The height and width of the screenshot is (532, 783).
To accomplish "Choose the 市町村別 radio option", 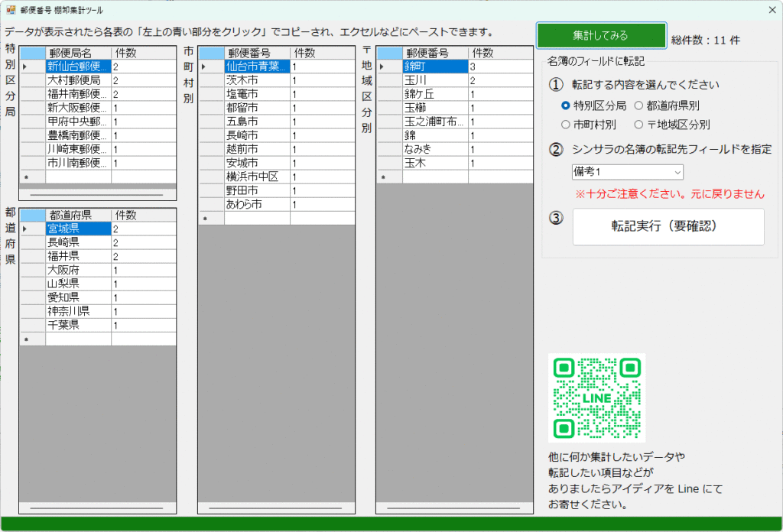I will click(x=566, y=125).
